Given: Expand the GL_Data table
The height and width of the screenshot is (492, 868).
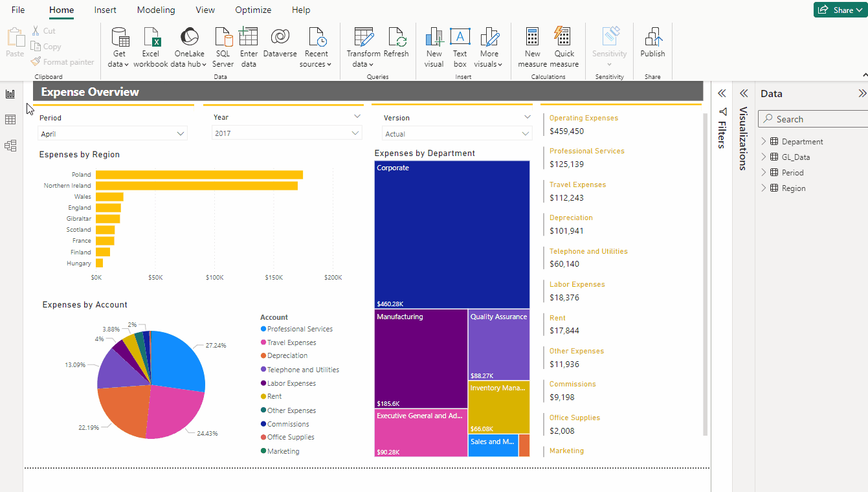Looking at the screenshot, I should 764,157.
